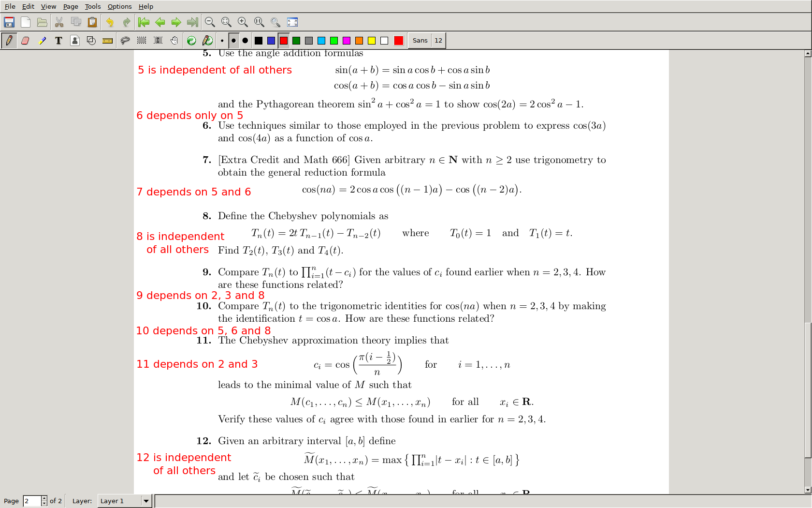Toggle full screen mode

pyautogui.click(x=292, y=22)
